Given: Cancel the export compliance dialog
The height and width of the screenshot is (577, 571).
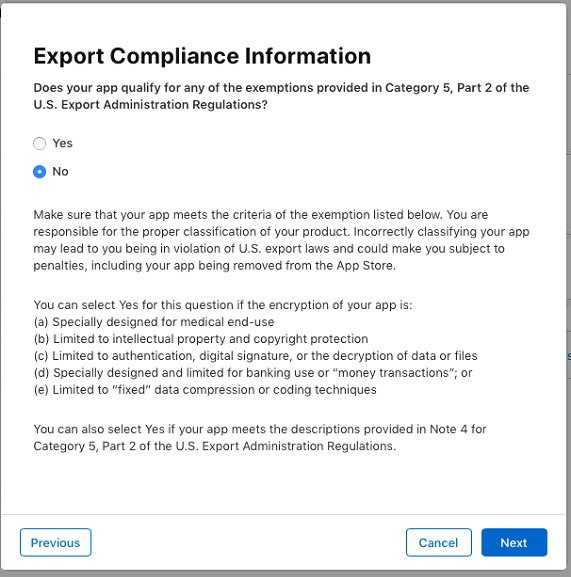Looking at the screenshot, I should [439, 542].
